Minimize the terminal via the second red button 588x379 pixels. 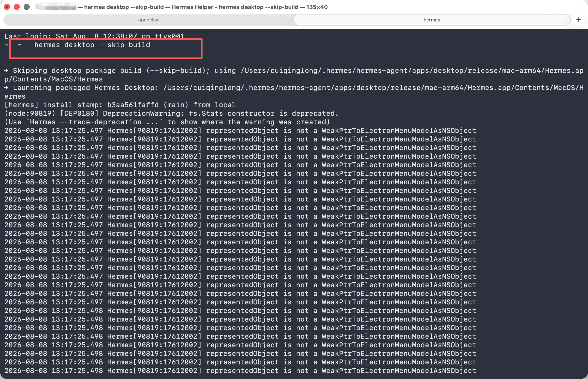point(17,7)
